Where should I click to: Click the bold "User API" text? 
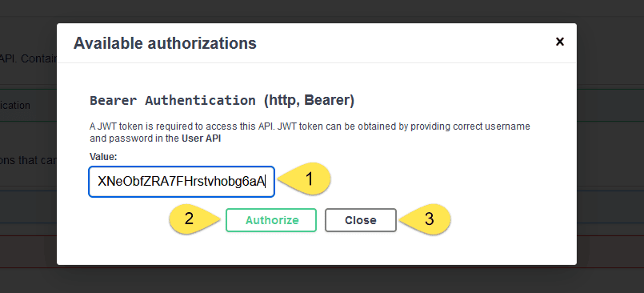pos(202,138)
